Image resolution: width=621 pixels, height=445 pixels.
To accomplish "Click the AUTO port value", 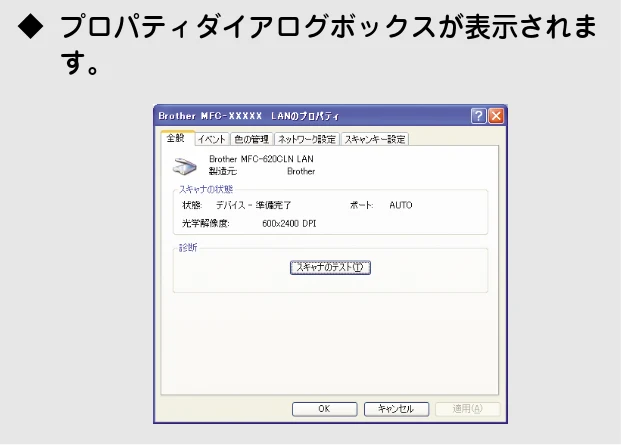I will point(401,205).
